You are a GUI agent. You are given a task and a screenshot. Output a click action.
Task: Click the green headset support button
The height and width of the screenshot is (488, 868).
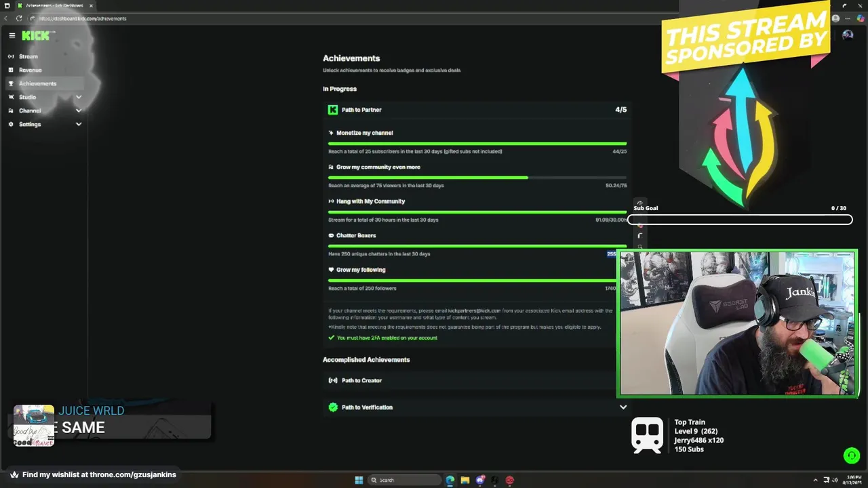coord(852,455)
